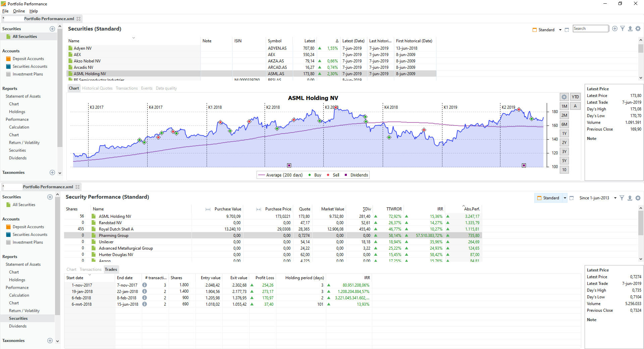Switch to the Historical Quotes tab
The height and width of the screenshot is (349, 644).
click(97, 88)
